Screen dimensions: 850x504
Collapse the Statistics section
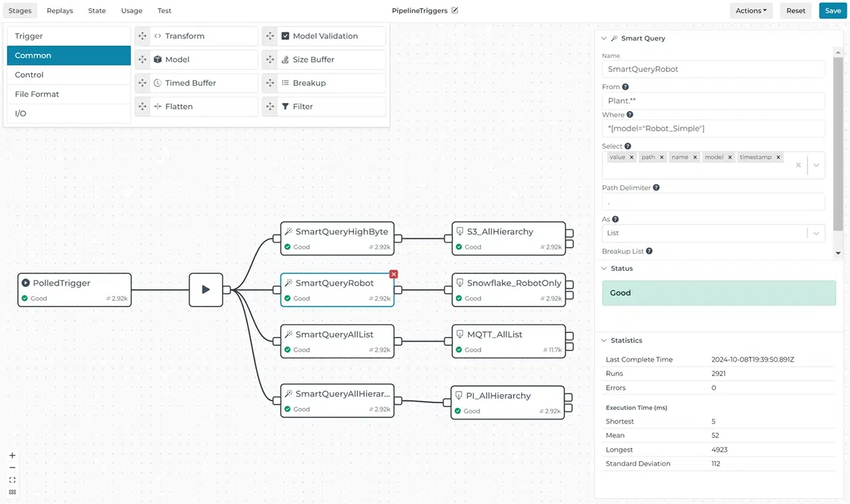[x=604, y=340]
